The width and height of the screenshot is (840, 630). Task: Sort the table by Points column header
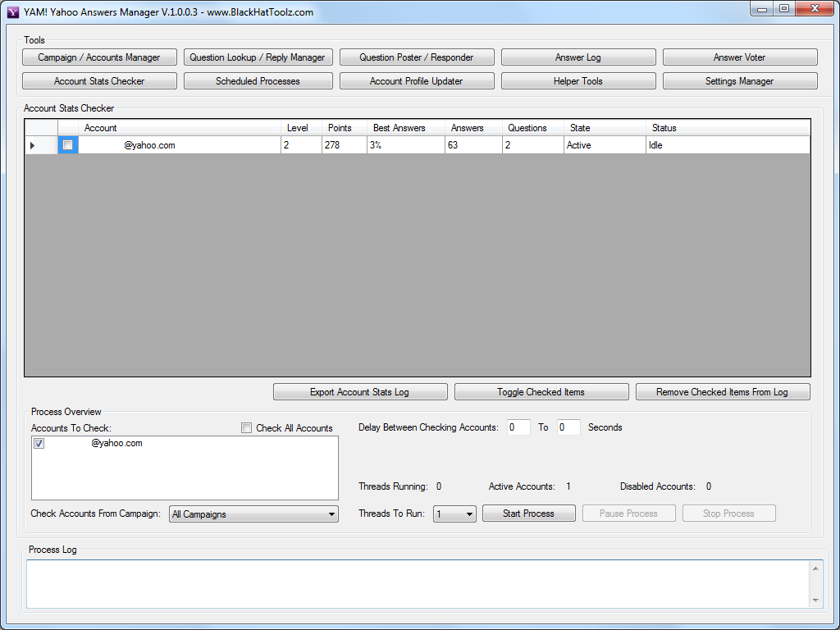pyautogui.click(x=344, y=127)
